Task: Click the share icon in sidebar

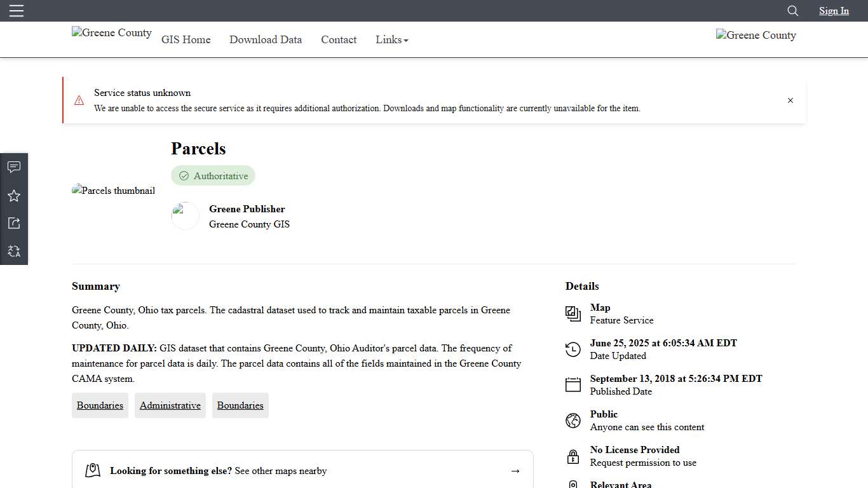Action: [x=14, y=223]
